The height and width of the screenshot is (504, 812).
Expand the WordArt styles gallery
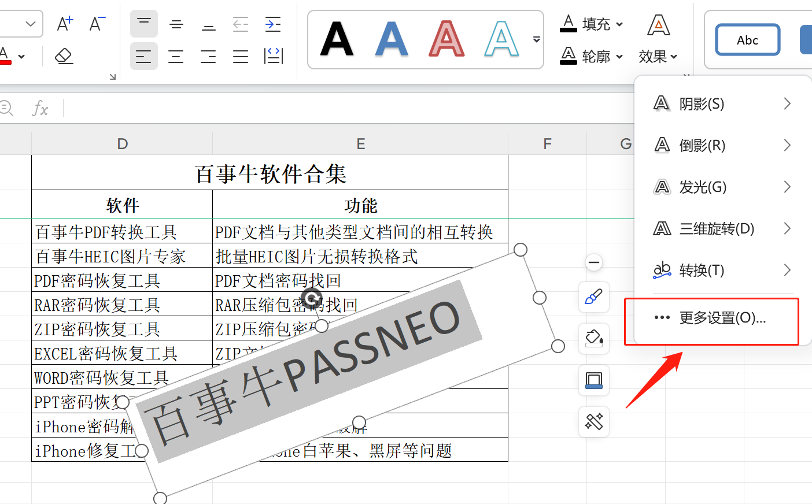537,39
